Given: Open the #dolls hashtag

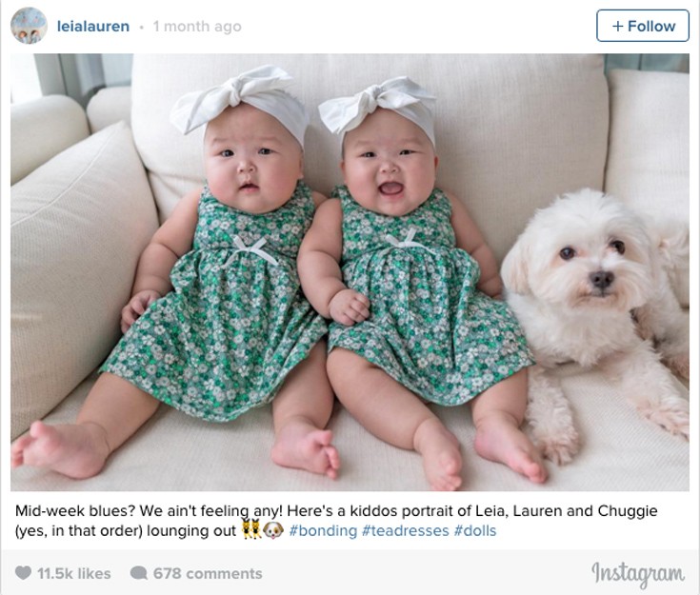Looking at the screenshot, I should (x=475, y=530).
